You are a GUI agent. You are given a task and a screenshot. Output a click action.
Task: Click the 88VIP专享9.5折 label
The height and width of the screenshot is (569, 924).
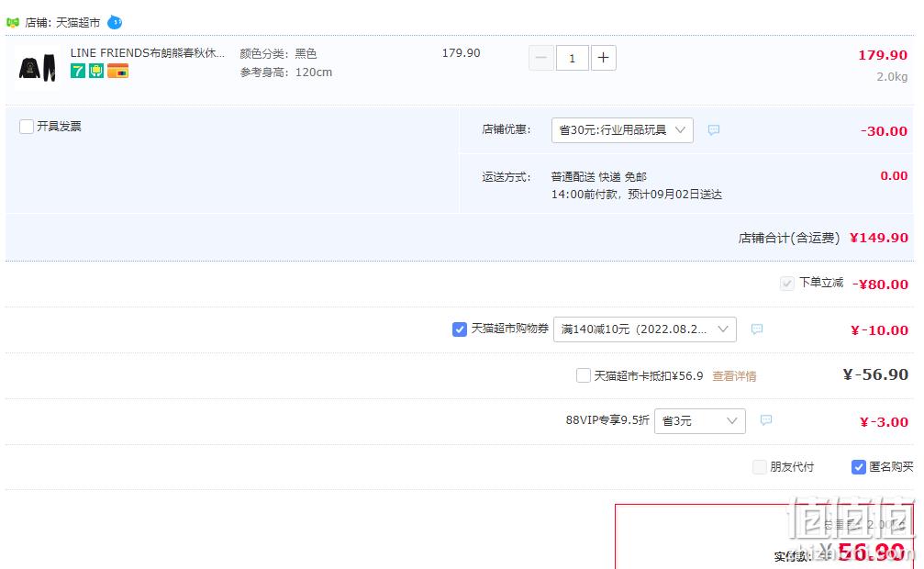coord(607,419)
